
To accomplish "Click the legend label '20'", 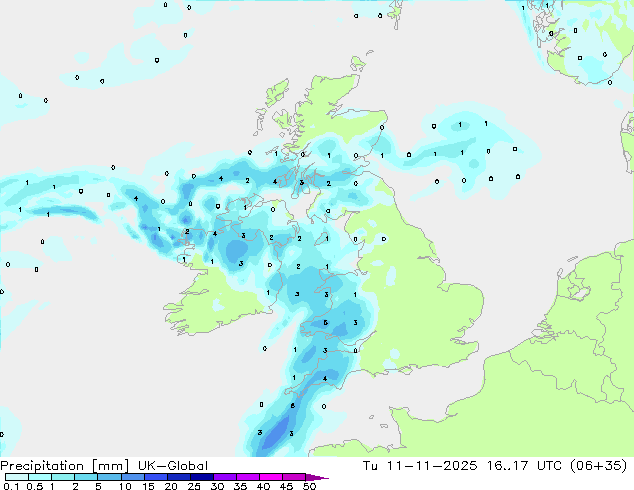I will [171, 486].
